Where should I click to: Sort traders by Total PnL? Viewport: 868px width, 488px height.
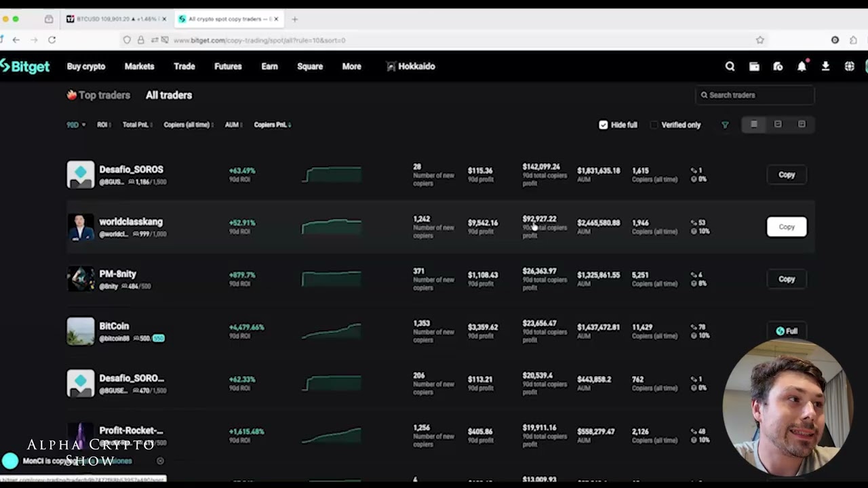coord(137,125)
